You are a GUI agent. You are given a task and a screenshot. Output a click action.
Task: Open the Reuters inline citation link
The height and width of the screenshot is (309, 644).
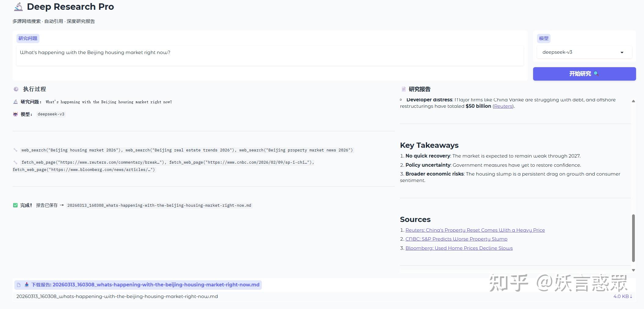click(503, 106)
